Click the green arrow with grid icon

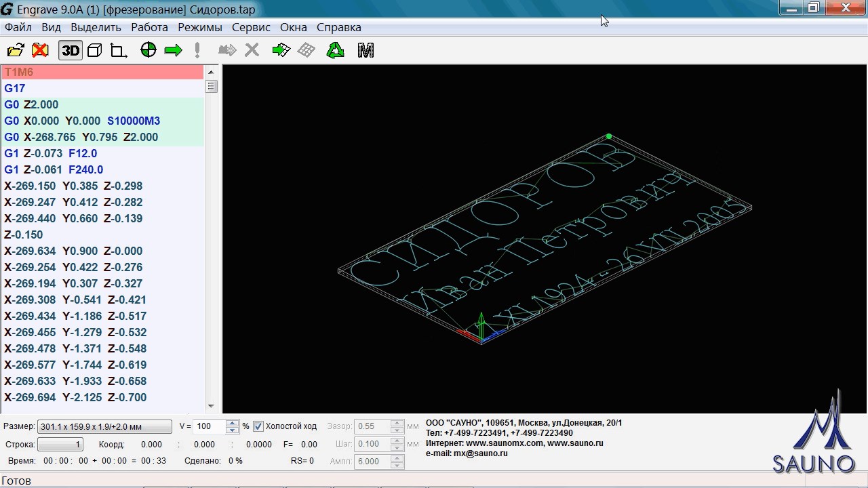click(281, 50)
